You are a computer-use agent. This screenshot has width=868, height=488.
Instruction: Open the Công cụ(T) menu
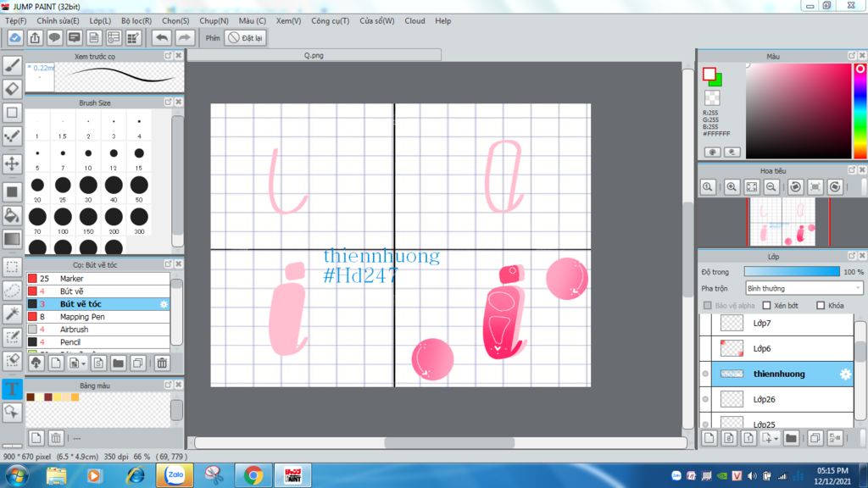330,20
